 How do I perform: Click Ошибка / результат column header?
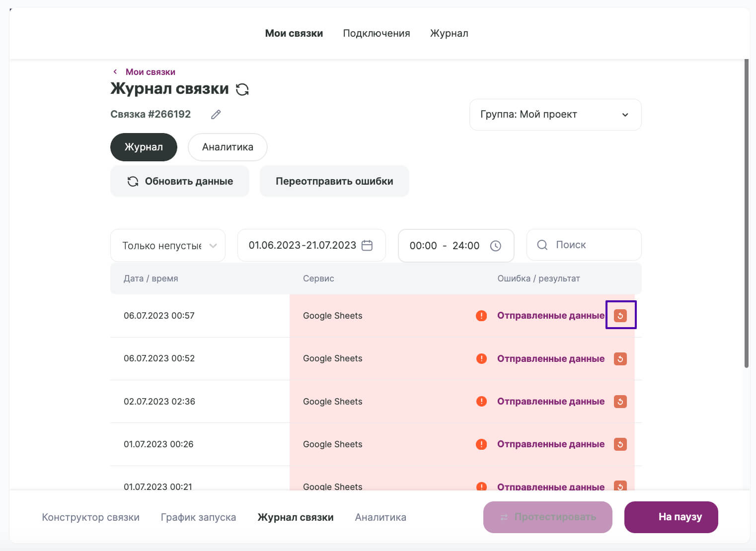coord(538,278)
